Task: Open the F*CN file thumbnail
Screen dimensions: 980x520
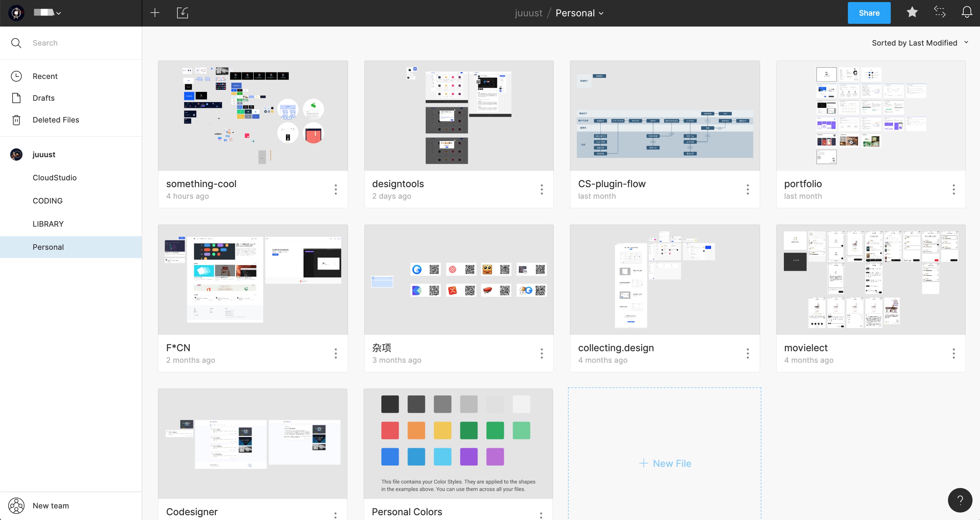Action: pyautogui.click(x=253, y=280)
